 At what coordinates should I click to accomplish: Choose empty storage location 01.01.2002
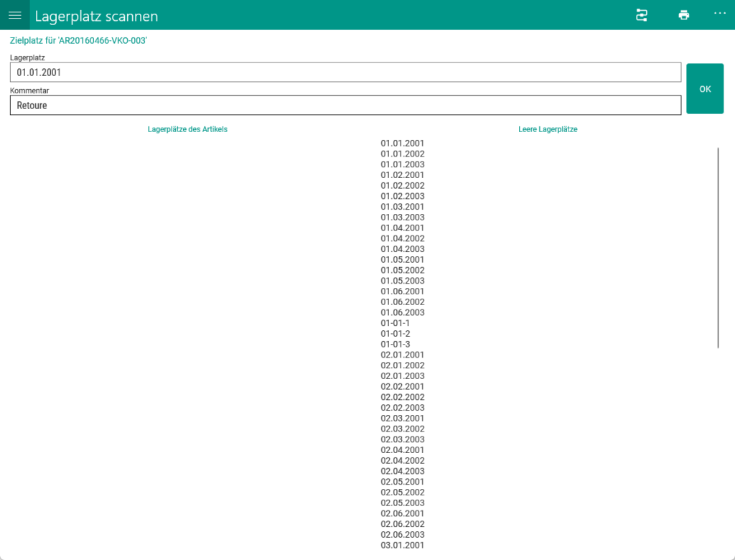(403, 154)
